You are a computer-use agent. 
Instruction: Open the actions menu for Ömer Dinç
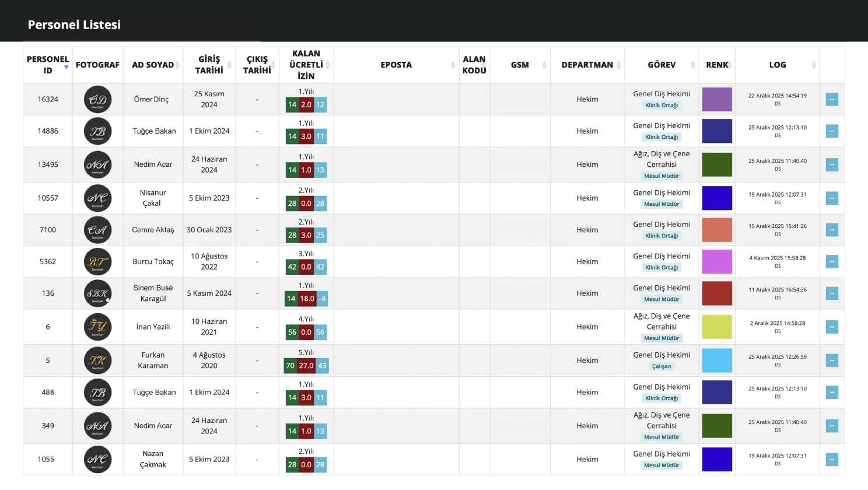pos(832,100)
